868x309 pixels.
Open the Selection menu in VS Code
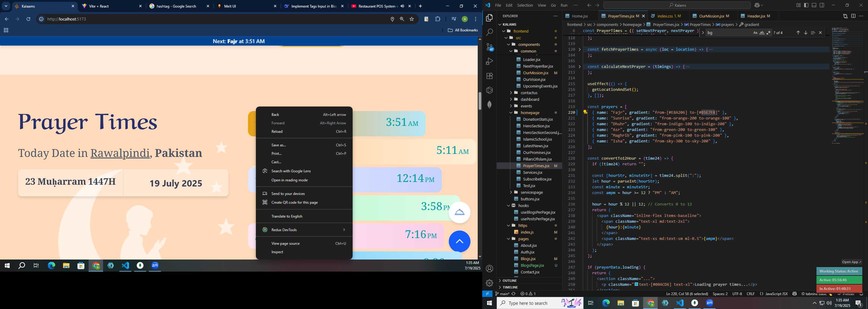coord(525,5)
